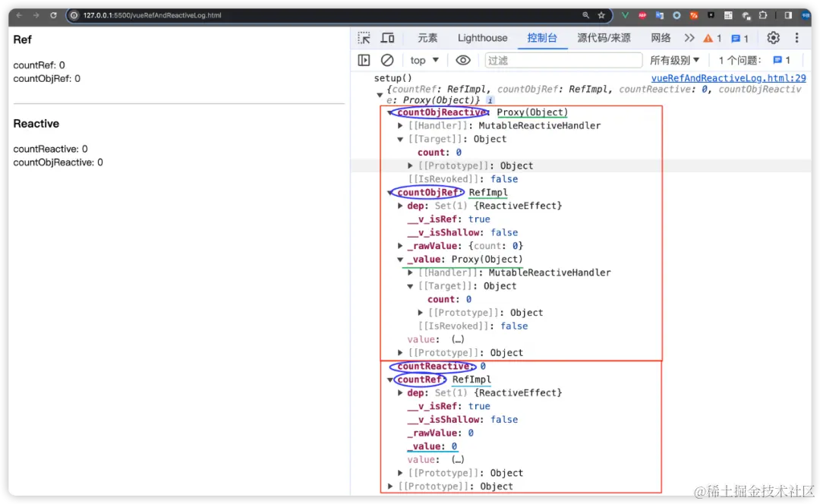Open DevTools settings gear
The width and height of the screenshot is (820, 504).
tap(773, 38)
